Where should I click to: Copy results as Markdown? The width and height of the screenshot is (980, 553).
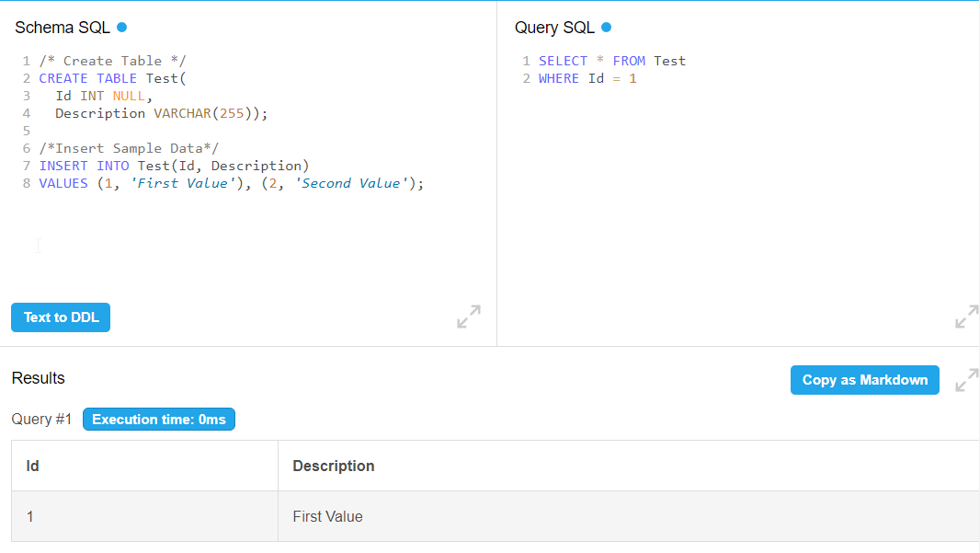point(864,380)
